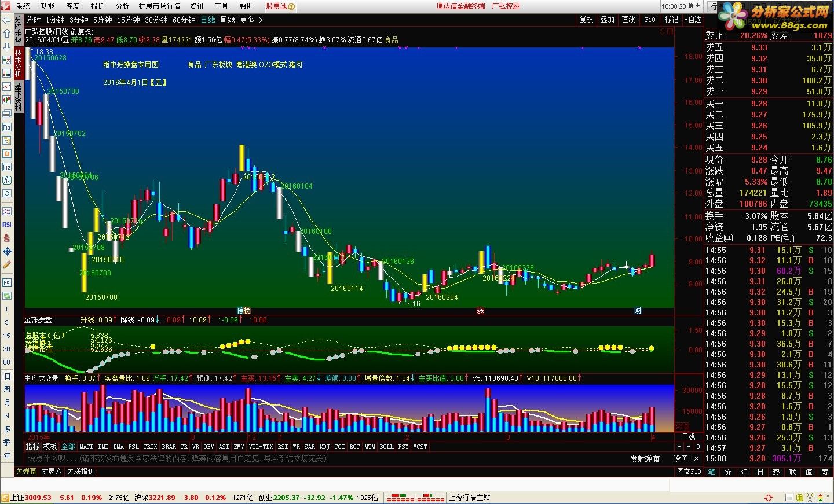Open the 关联报价 tab
Viewport: 834px width, 504px height.
[x=81, y=472]
